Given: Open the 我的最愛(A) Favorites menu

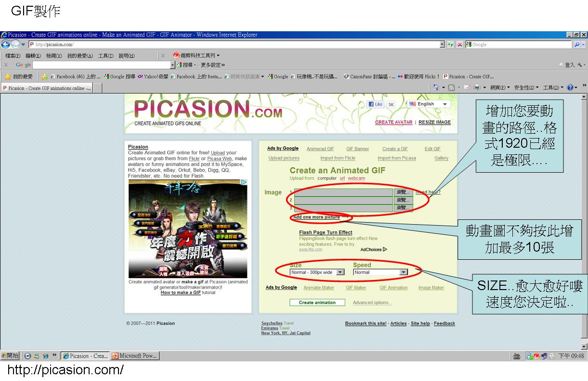Looking at the screenshot, I should [x=80, y=56].
